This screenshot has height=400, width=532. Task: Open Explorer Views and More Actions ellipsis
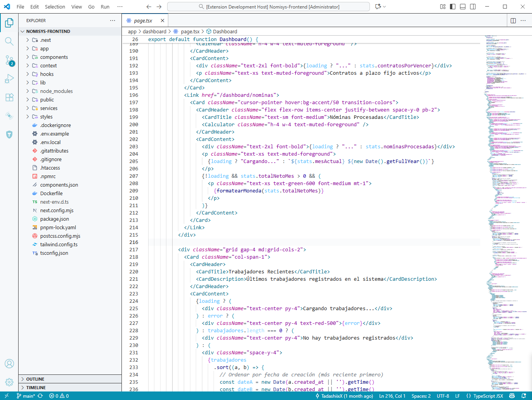click(x=113, y=21)
